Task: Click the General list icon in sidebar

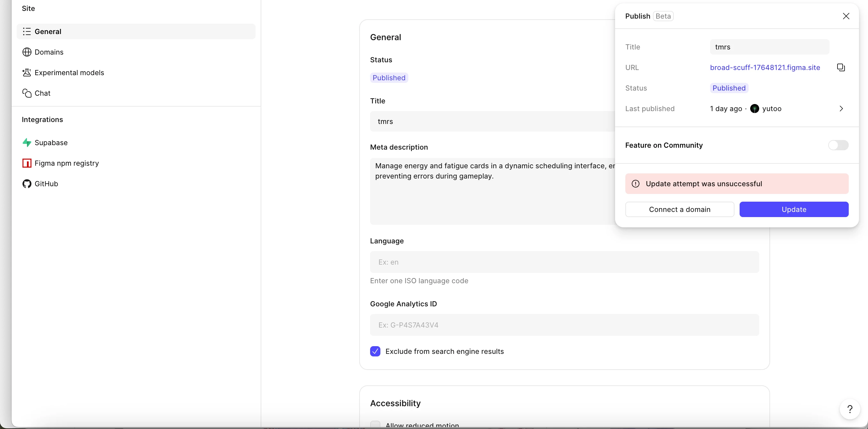Action: coord(27,31)
